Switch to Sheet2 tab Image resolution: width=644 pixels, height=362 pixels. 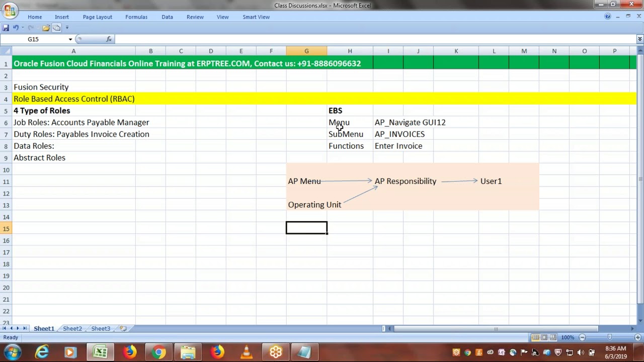tap(72, 329)
